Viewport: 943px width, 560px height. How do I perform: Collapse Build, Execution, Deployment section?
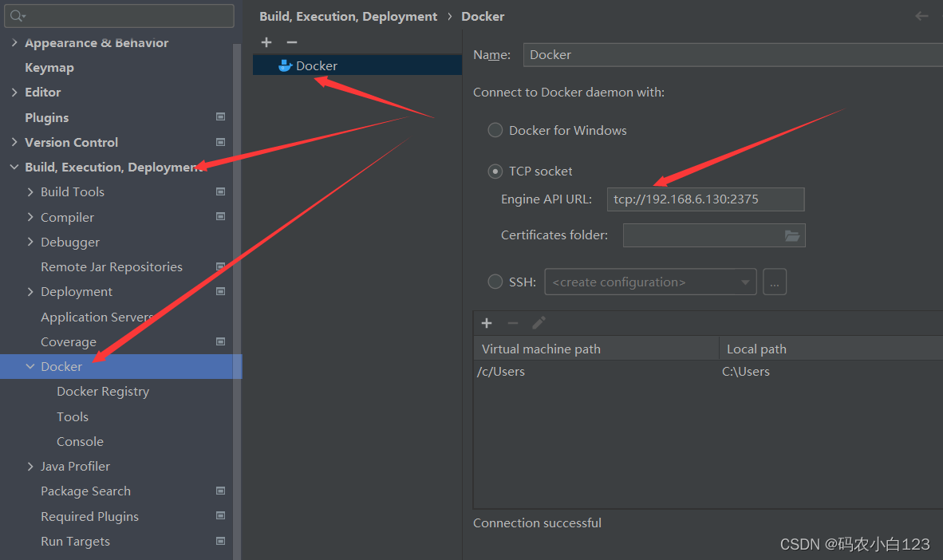click(14, 167)
